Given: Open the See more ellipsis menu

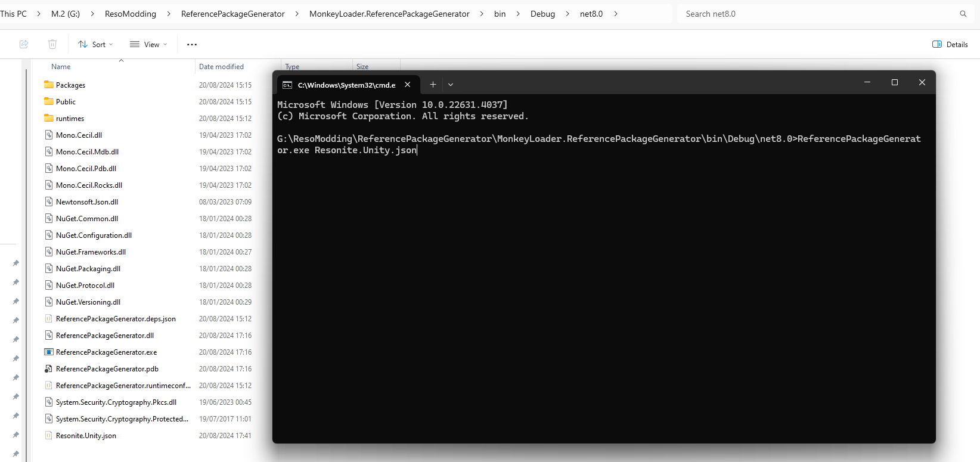Looking at the screenshot, I should coord(192,44).
